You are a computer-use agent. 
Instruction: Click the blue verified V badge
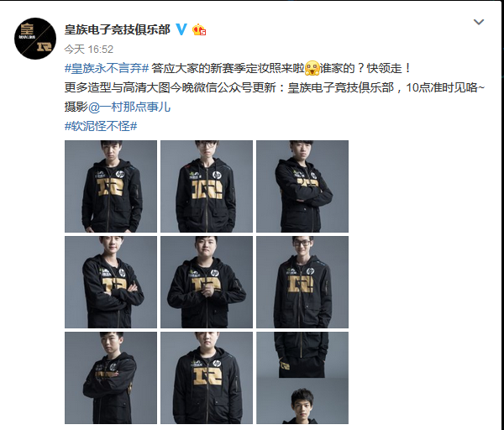coord(181,29)
